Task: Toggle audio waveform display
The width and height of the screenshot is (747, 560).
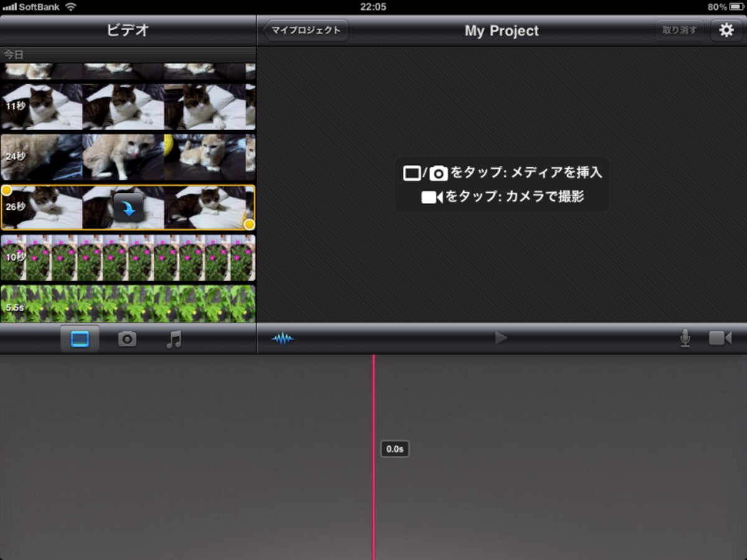Action: click(x=283, y=338)
